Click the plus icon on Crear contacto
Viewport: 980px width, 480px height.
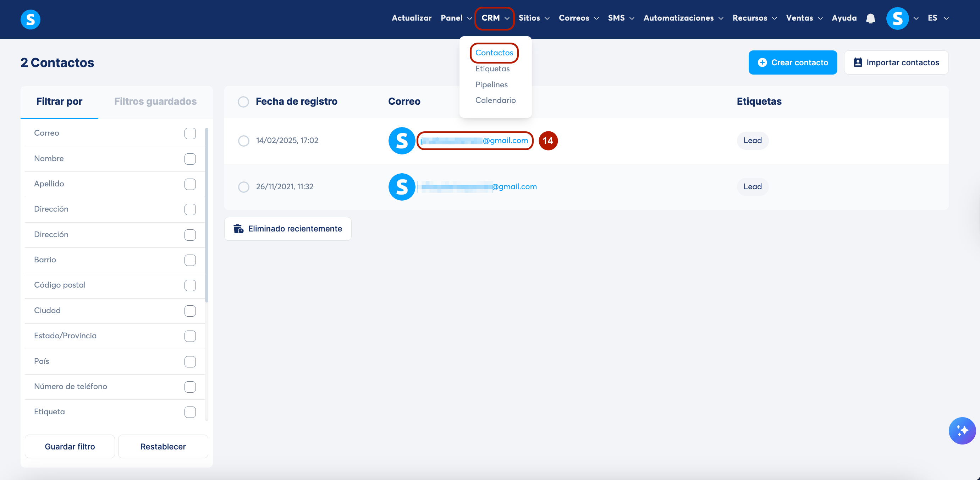[762, 62]
